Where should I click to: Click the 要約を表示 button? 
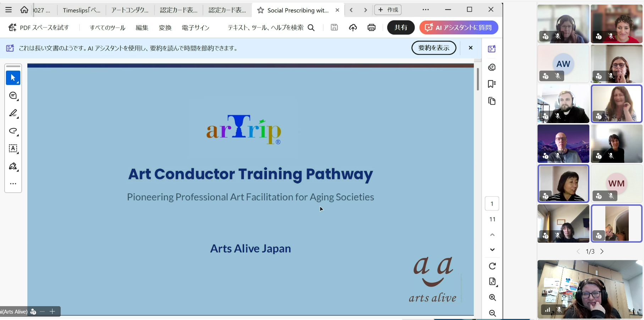pos(434,48)
